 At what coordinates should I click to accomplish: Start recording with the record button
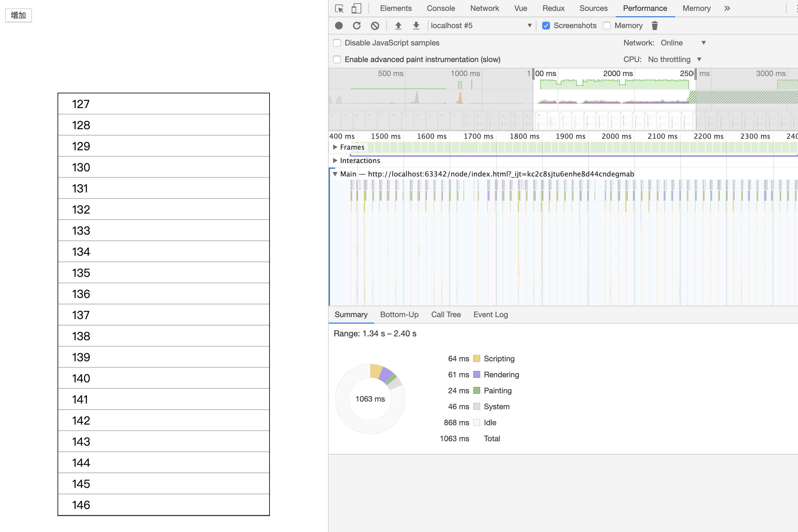point(339,26)
